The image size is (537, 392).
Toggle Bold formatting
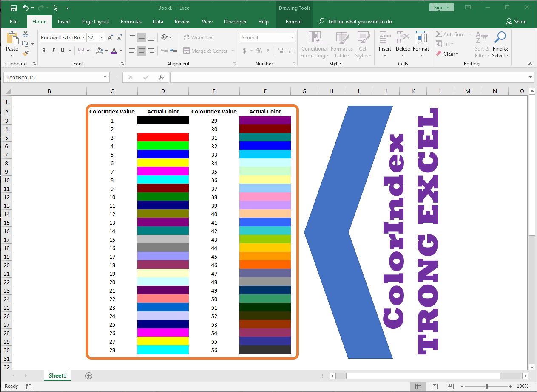[x=44, y=51]
